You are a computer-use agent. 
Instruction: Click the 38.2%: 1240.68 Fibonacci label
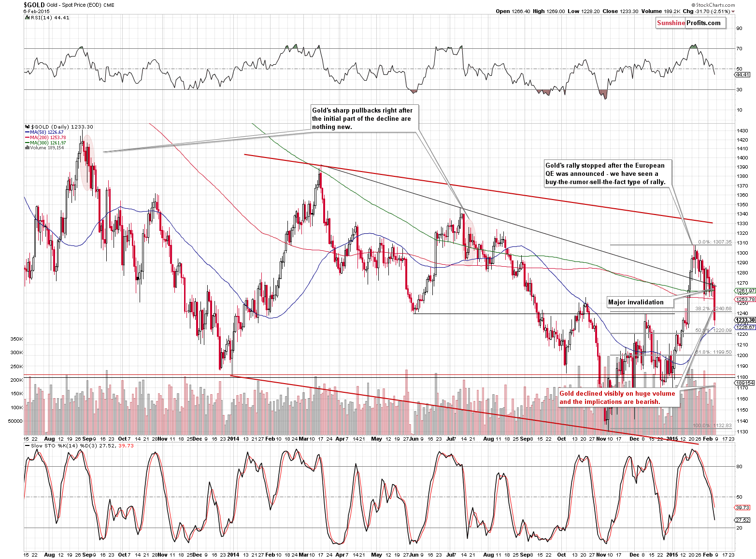[x=713, y=308]
